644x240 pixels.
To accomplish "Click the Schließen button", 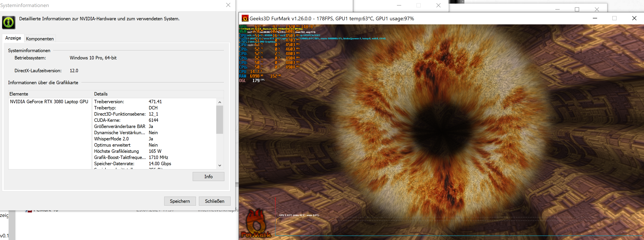I will (215, 201).
